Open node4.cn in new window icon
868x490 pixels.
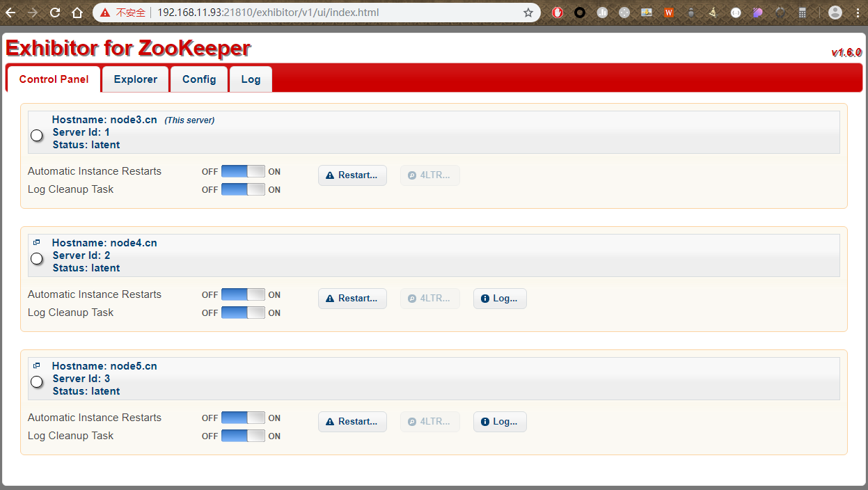[x=37, y=242]
